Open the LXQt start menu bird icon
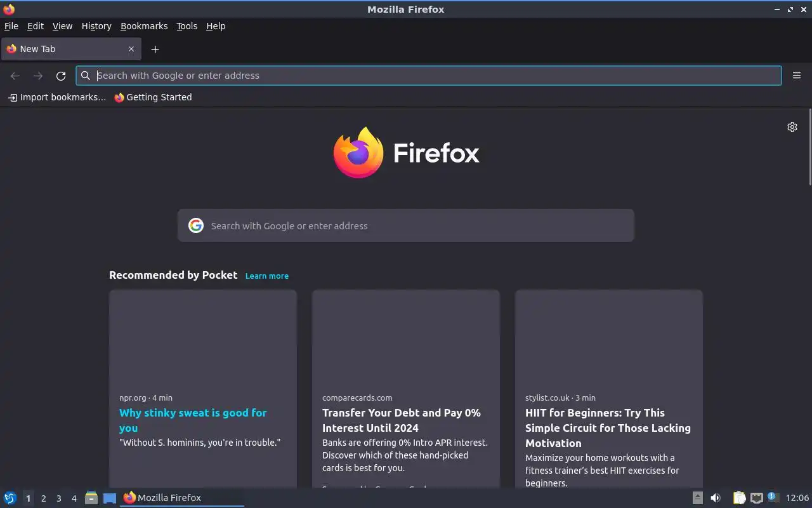Viewport: 812px width, 508px height. click(10, 498)
